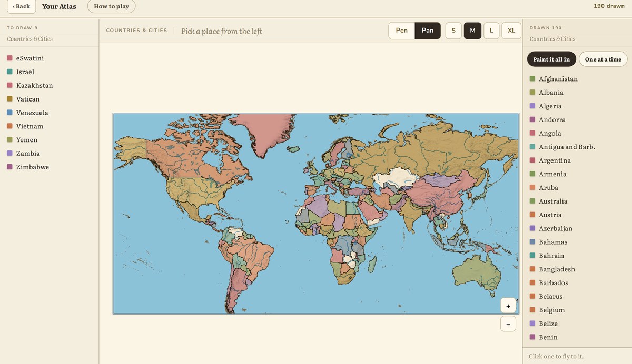The width and height of the screenshot is (632, 364).
Task: Fly to Aruba in the drawn list
Action: (577, 188)
